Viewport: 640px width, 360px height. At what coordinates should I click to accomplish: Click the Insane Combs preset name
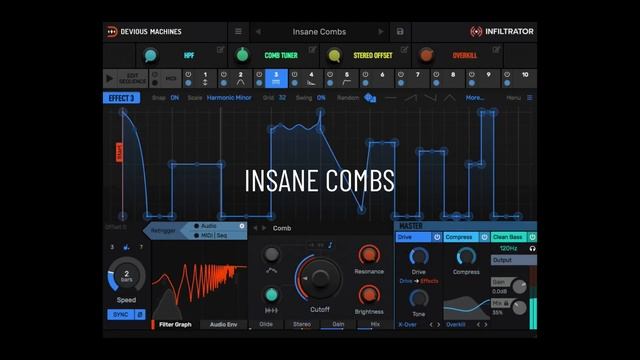click(x=319, y=31)
